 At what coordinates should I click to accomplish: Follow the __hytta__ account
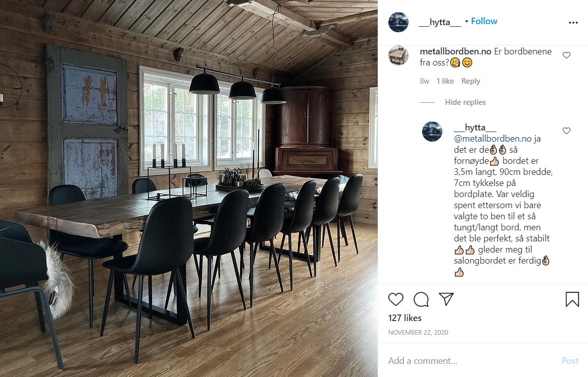point(484,21)
